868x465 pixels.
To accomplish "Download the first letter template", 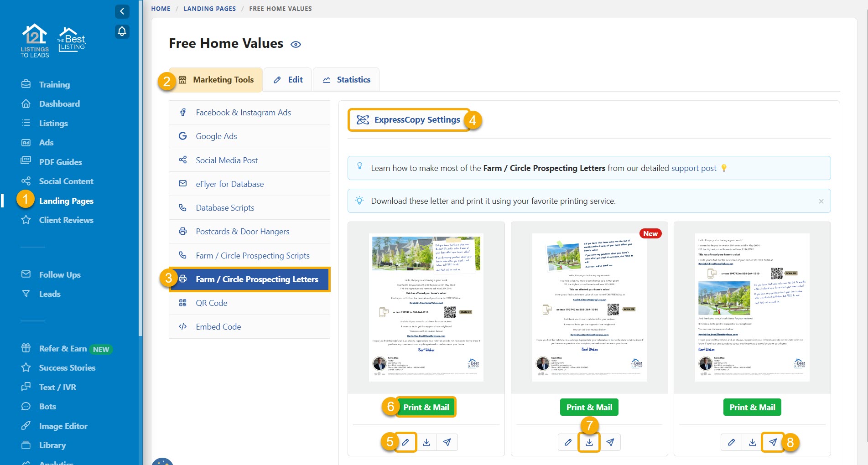I will coord(426,442).
